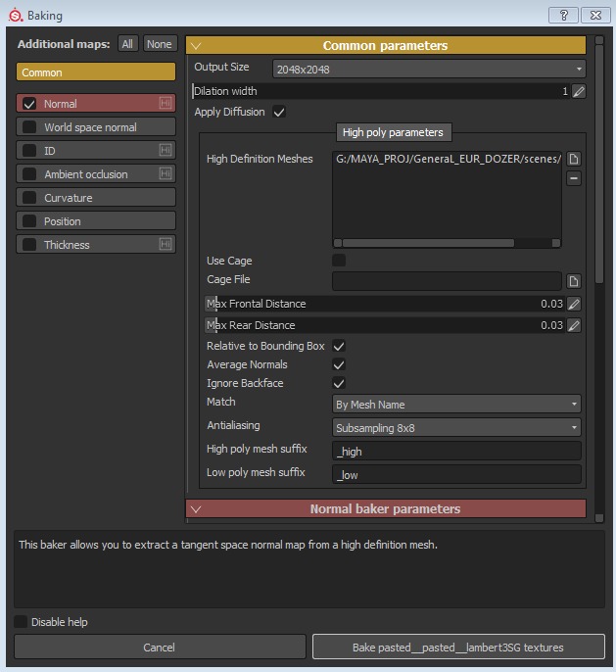616x672 pixels.
Task: Uncheck the Apply Diffusion checkbox
Action: click(279, 113)
